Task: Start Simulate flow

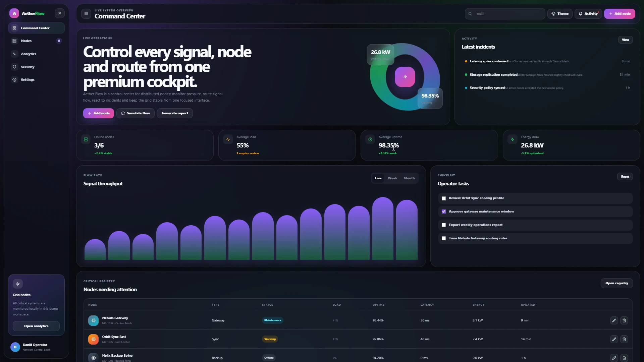Action: 136,113
